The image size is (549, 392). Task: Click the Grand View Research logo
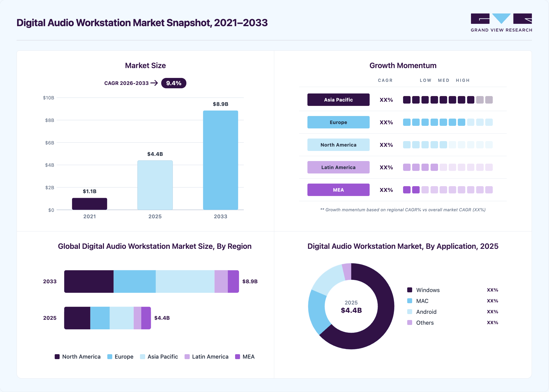point(501,23)
